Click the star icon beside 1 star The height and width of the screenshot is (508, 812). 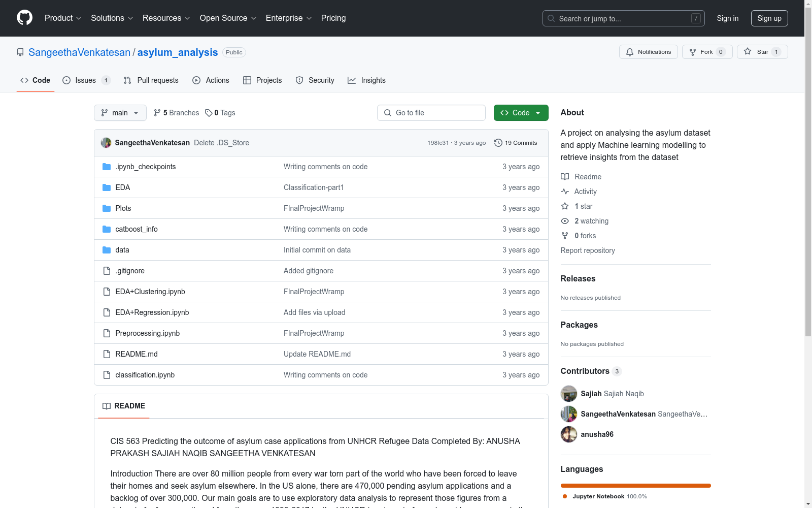(565, 206)
